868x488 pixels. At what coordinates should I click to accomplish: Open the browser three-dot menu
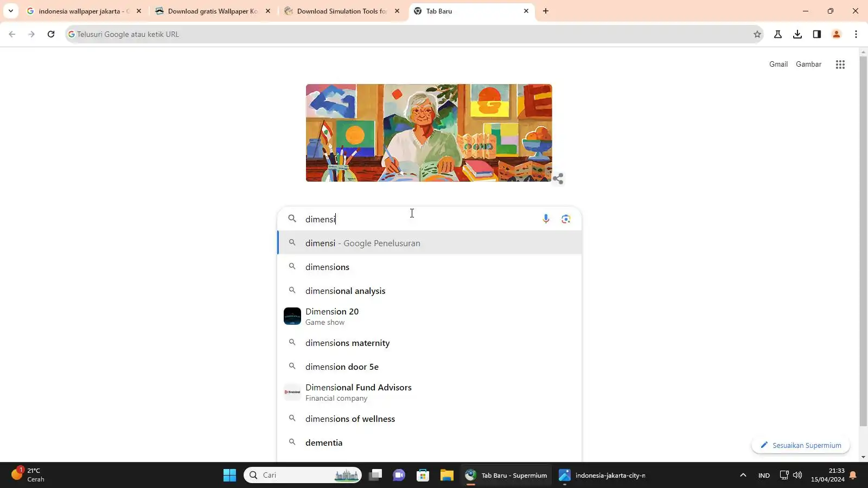click(x=856, y=34)
